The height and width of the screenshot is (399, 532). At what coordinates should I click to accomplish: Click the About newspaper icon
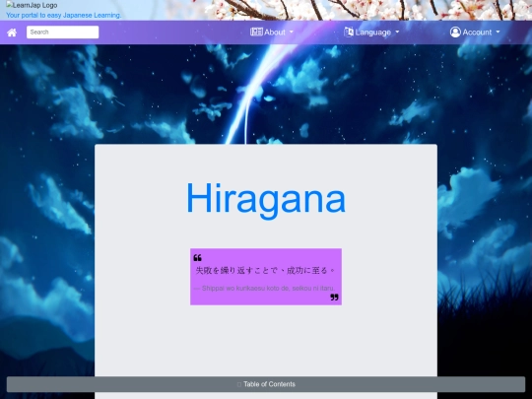click(256, 32)
